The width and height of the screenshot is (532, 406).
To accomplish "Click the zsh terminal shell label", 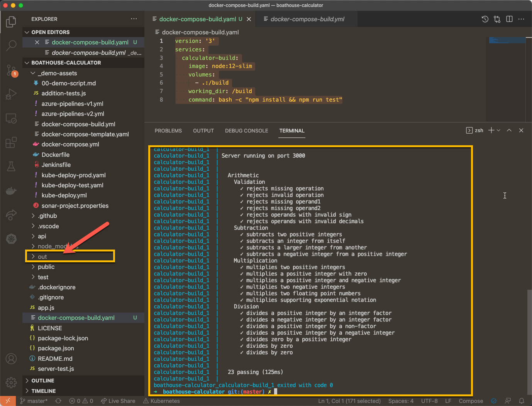I will pos(479,131).
